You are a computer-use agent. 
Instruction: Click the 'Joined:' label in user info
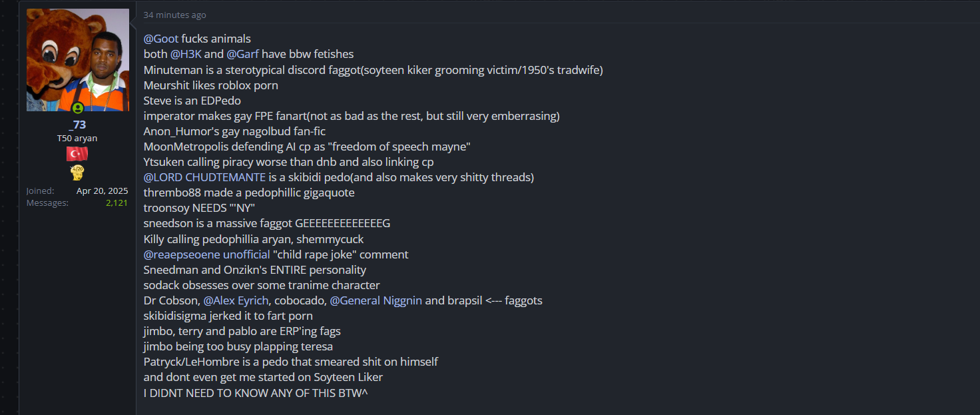click(x=40, y=191)
